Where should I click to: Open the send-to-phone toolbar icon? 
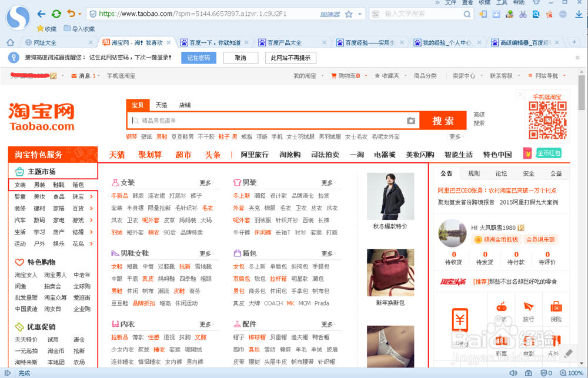point(483,14)
